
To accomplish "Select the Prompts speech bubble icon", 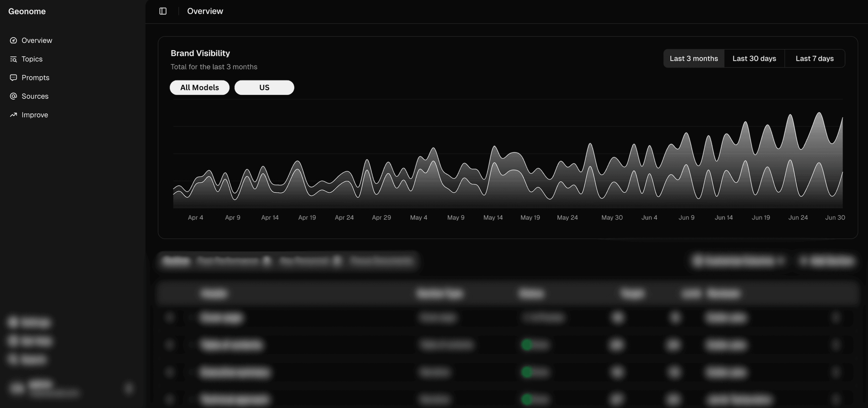I will coord(13,77).
